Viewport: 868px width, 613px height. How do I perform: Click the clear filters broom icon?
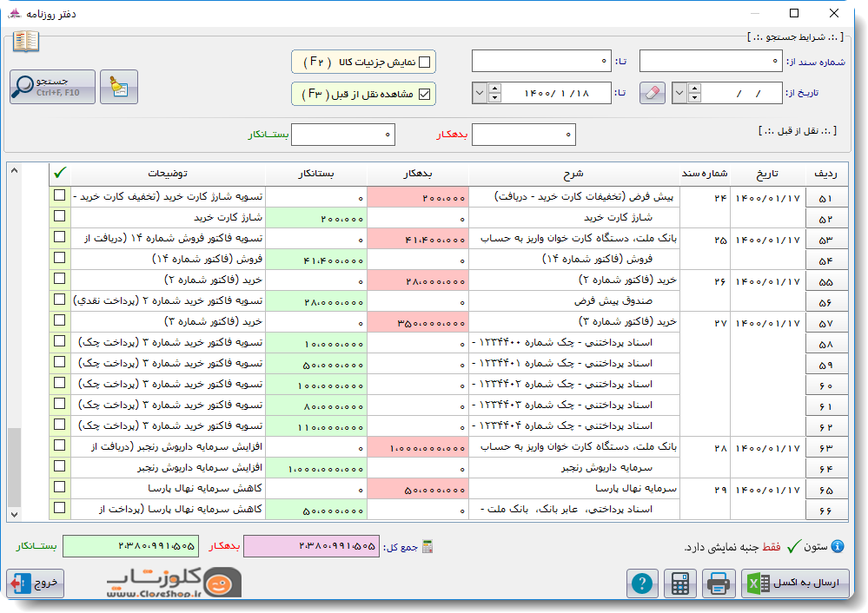click(119, 87)
